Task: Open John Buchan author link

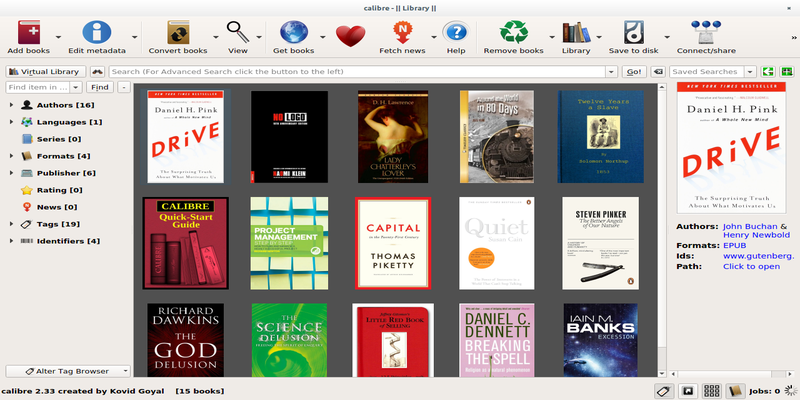Action: 750,226
